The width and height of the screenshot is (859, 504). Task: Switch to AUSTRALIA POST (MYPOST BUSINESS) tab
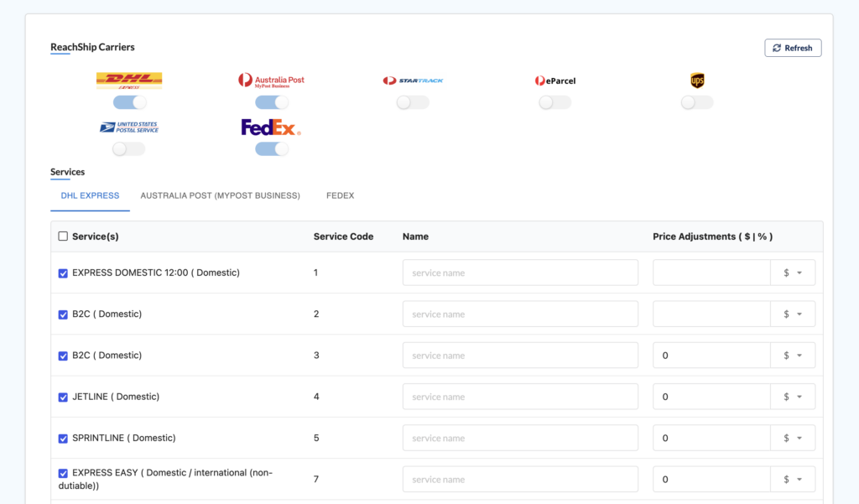tap(221, 195)
